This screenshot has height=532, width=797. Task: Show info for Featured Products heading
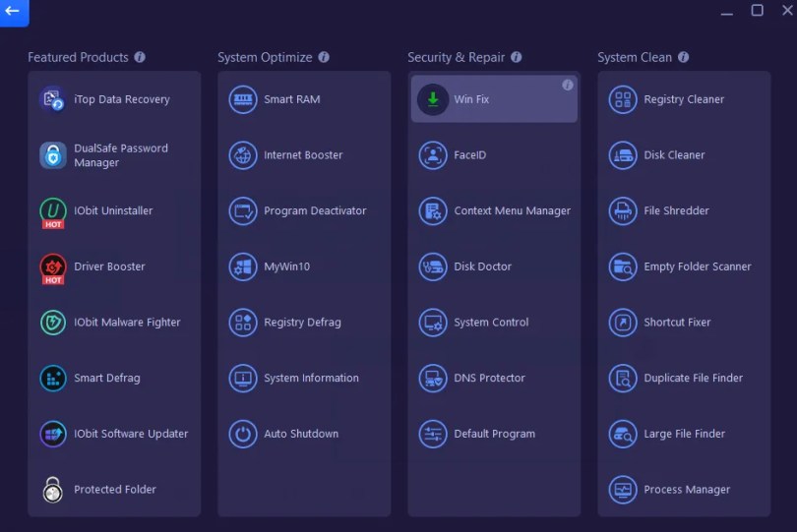pos(140,57)
